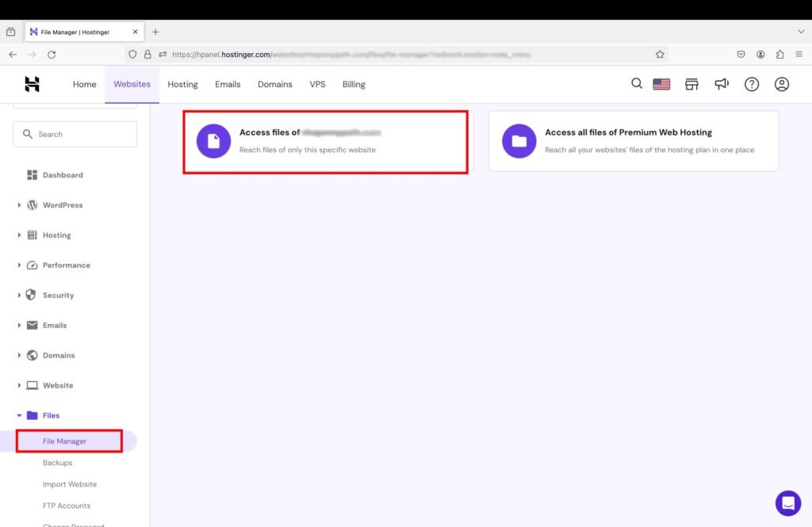Screen dimensions: 812x527
Task: Select the File Manager | Hostinger browser tab
Action: pos(84,32)
